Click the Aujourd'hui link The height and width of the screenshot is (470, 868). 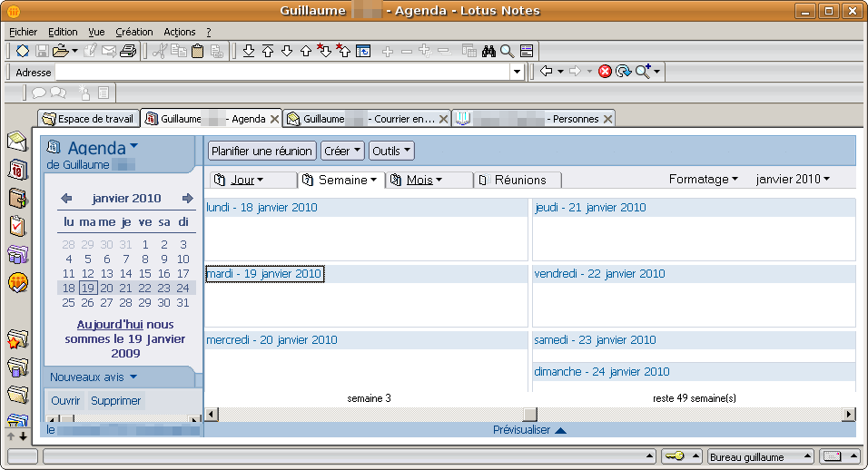click(x=110, y=324)
